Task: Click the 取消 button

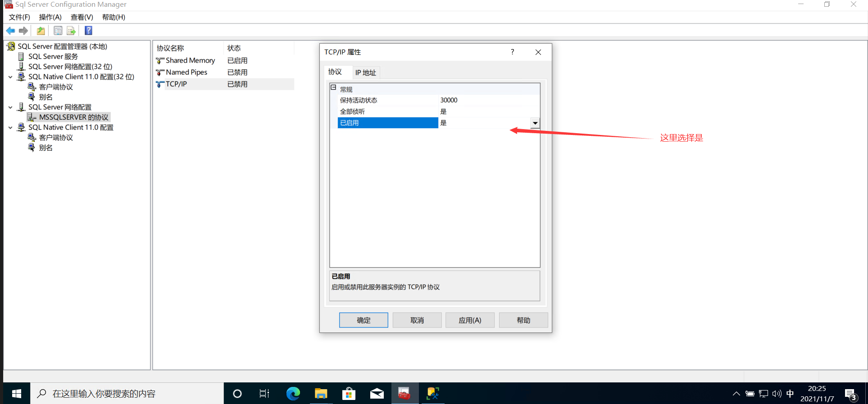Action: (x=417, y=320)
